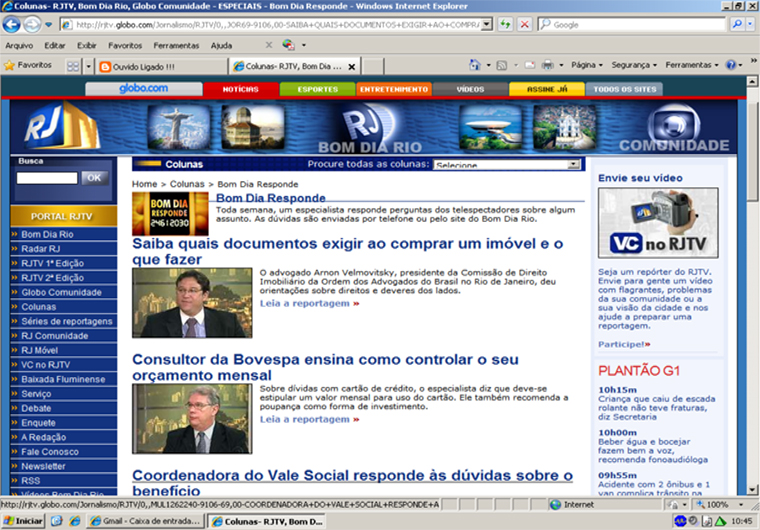Click the Google search magnifier button
This screenshot has width=760, height=530.
(x=737, y=24)
